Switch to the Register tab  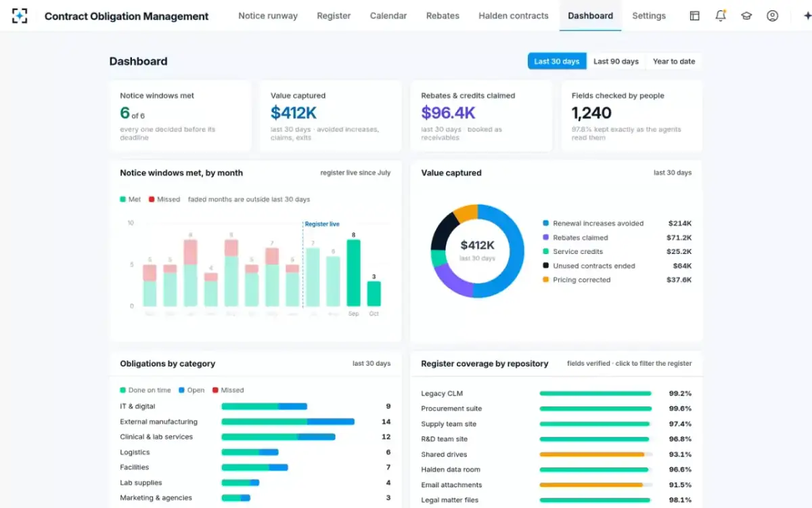(x=334, y=16)
